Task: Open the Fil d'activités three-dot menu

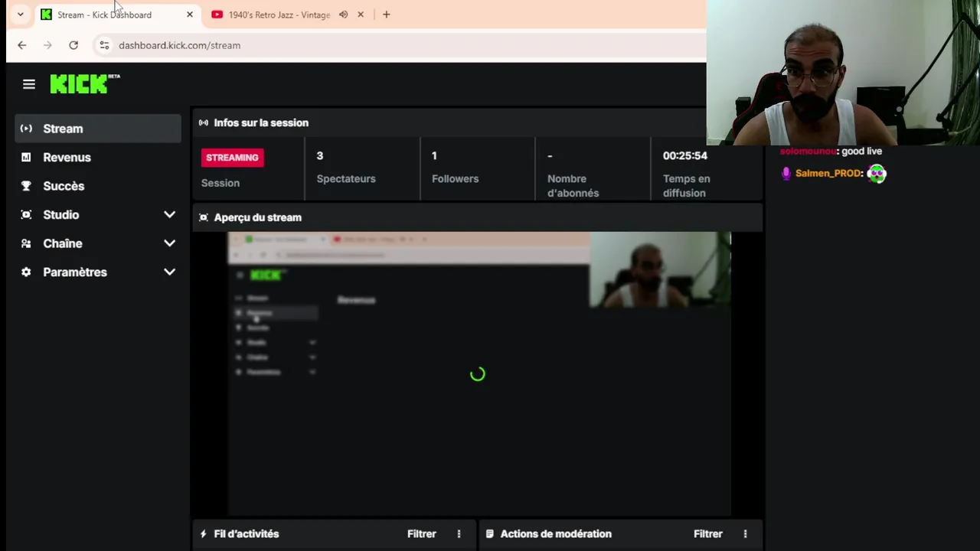Action: tap(459, 534)
